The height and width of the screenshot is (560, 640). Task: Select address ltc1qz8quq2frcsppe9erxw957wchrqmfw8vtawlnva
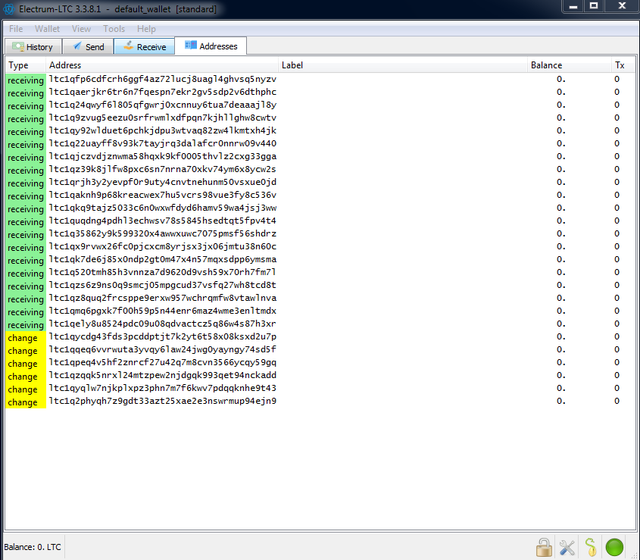click(x=162, y=298)
